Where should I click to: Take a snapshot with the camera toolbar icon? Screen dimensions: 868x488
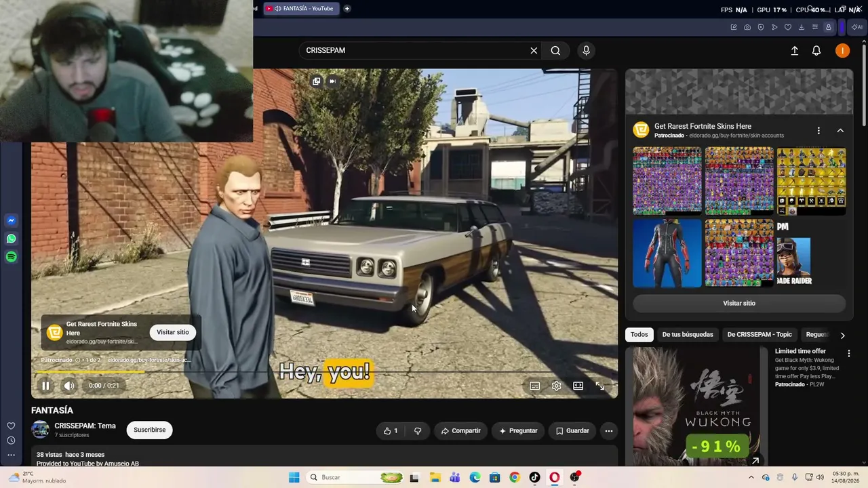coord(747,27)
